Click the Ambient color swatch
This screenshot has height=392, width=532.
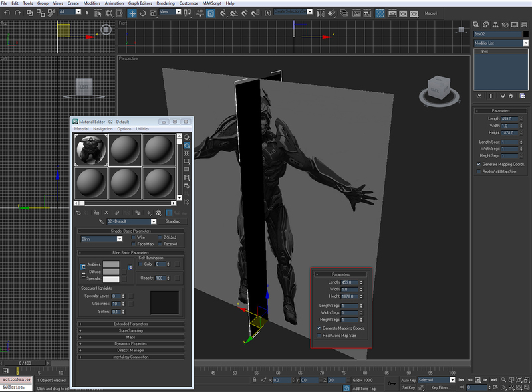point(111,264)
